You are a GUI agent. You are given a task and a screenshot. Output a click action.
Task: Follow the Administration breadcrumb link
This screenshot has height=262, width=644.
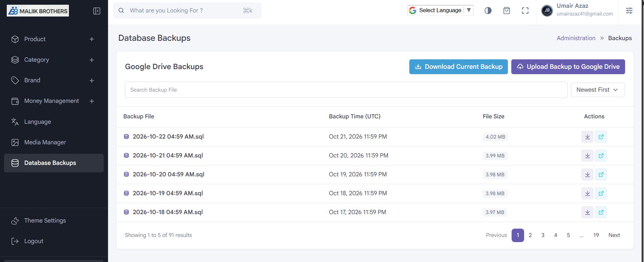(576, 38)
